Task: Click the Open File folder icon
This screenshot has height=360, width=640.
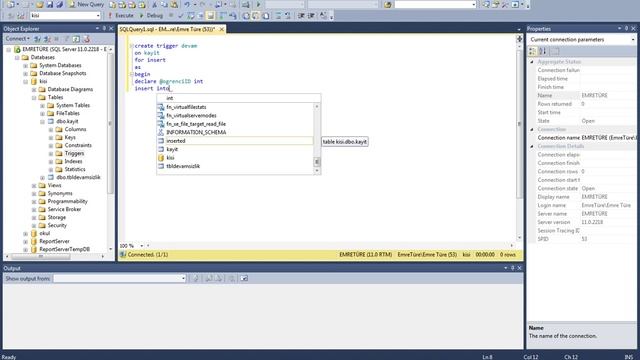Action: click(x=40, y=4)
